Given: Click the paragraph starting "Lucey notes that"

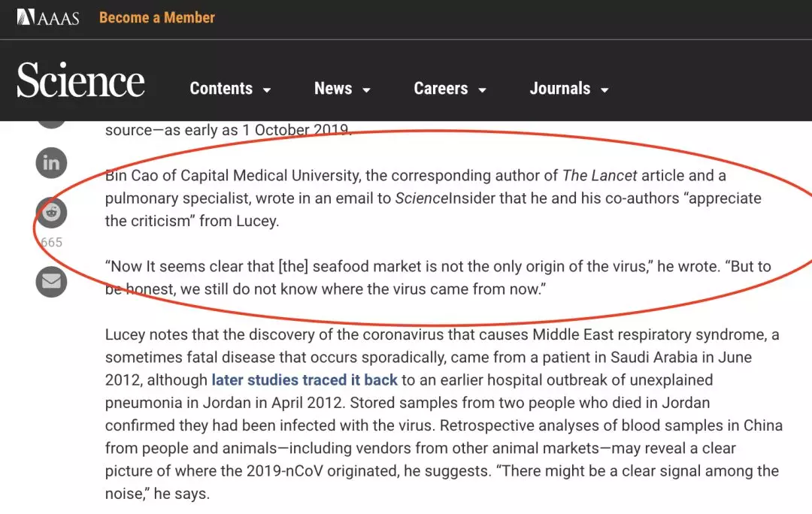Looking at the screenshot, I should (x=444, y=413).
